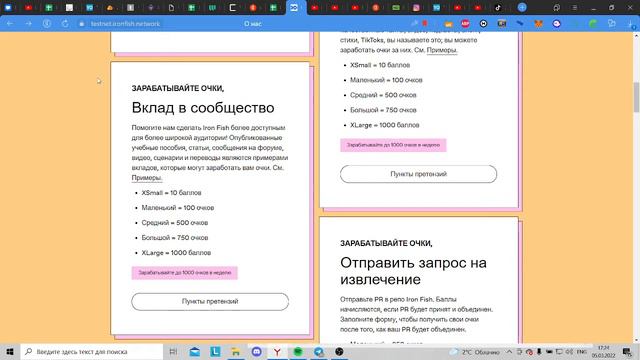Click 'Пункты претензий' button in community card
Image resolution: width=640 pixels, height=360 pixels.
coord(210,301)
